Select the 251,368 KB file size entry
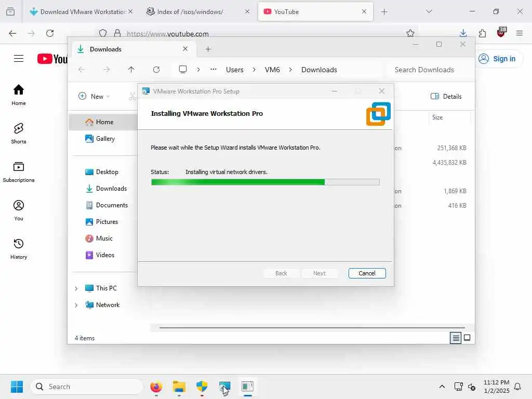Screen dimensions: 532x399 [451, 148]
